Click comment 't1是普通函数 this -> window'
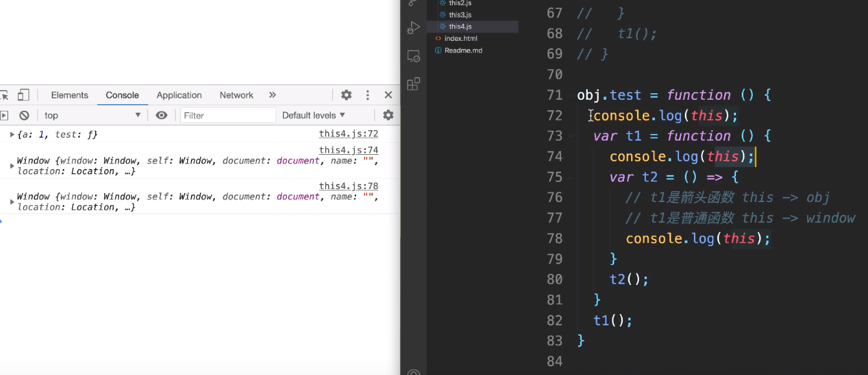This screenshot has height=375, width=868. [740, 218]
